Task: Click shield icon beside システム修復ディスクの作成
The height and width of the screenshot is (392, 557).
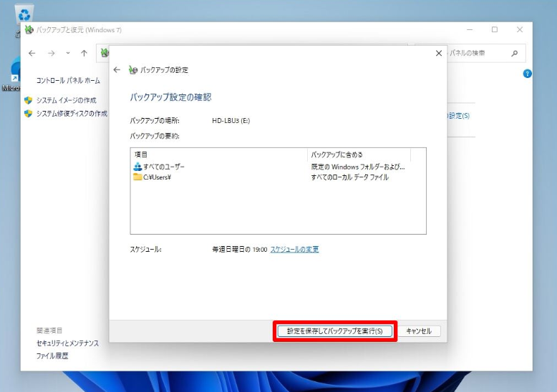Action: 29,114
